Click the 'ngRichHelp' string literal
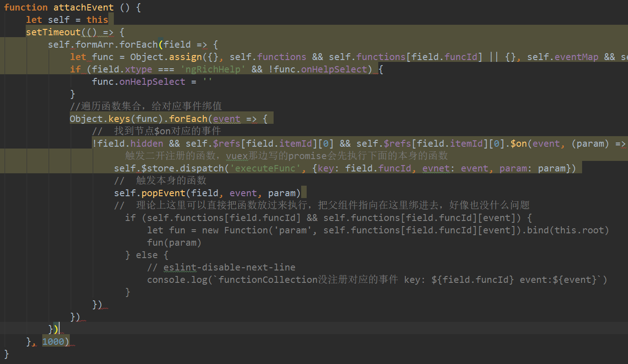Viewport: 628px width, 364px height. pyautogui.click(x=213, y=69)
